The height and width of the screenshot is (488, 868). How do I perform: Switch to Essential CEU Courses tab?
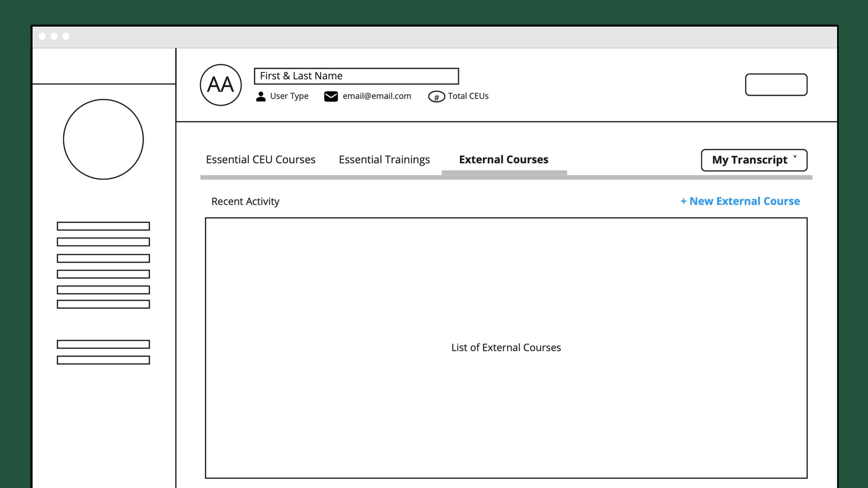[x=260, y=160]
